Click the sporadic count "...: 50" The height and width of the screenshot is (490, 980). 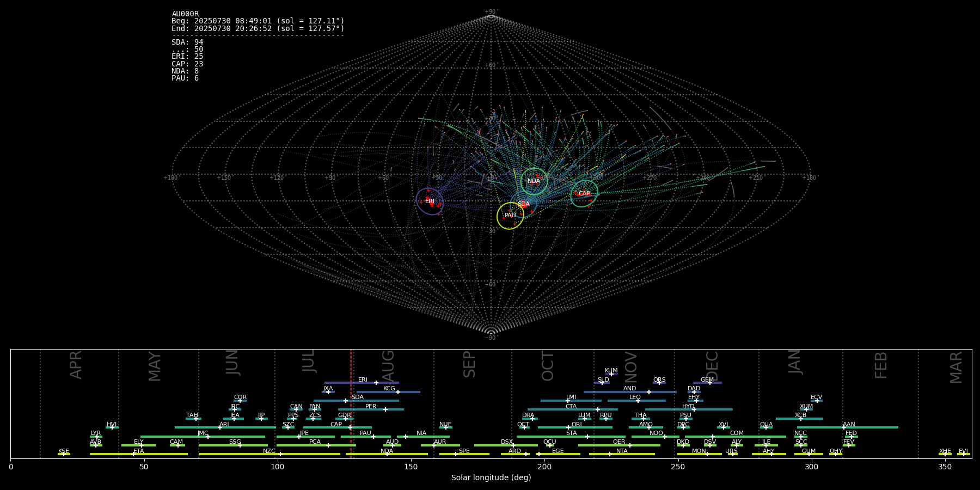coord(187,50)
